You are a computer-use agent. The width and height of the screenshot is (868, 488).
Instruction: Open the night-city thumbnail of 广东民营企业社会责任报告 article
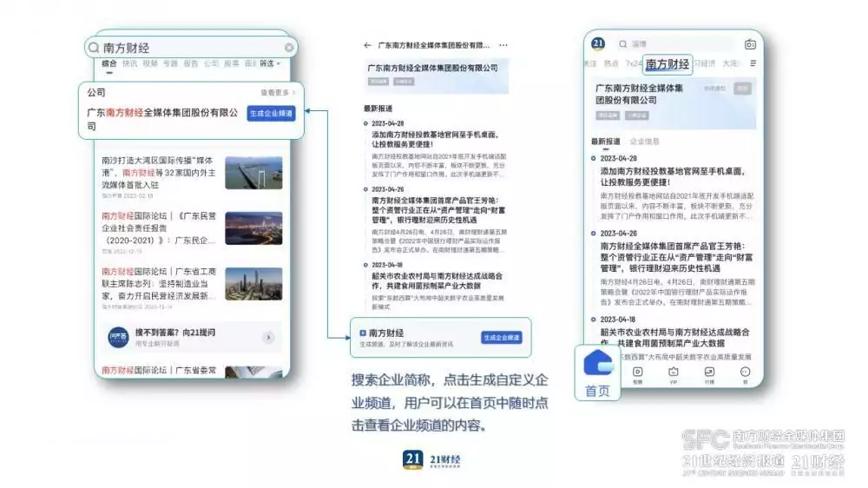click(253, 228)
